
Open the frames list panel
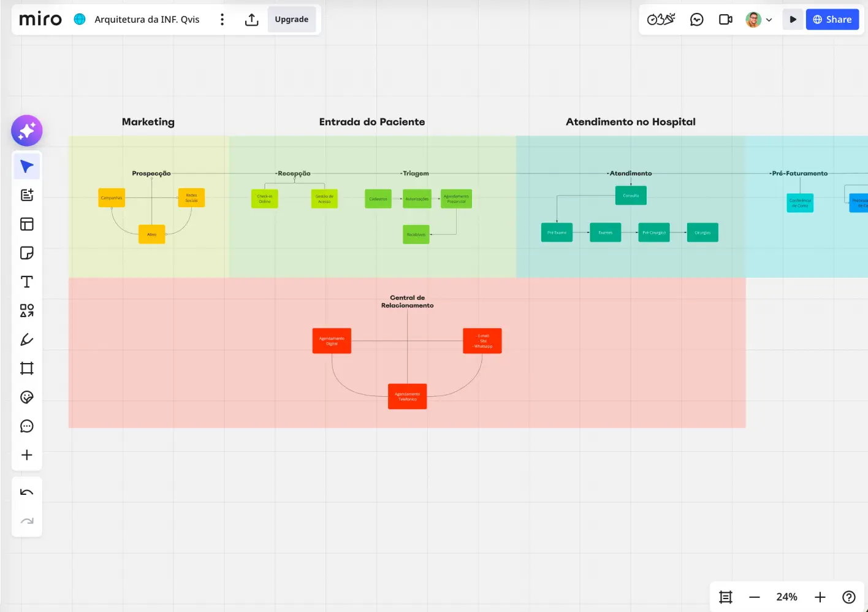(726, 597)
